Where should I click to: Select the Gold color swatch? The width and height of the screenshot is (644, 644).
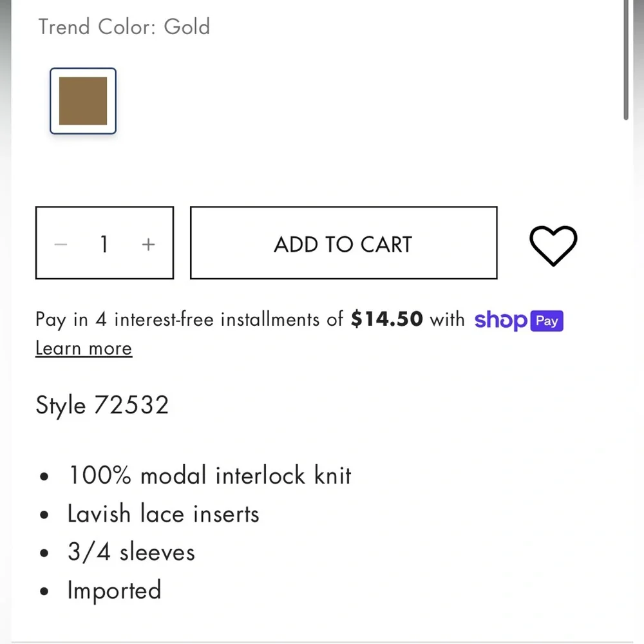(83, 101)
